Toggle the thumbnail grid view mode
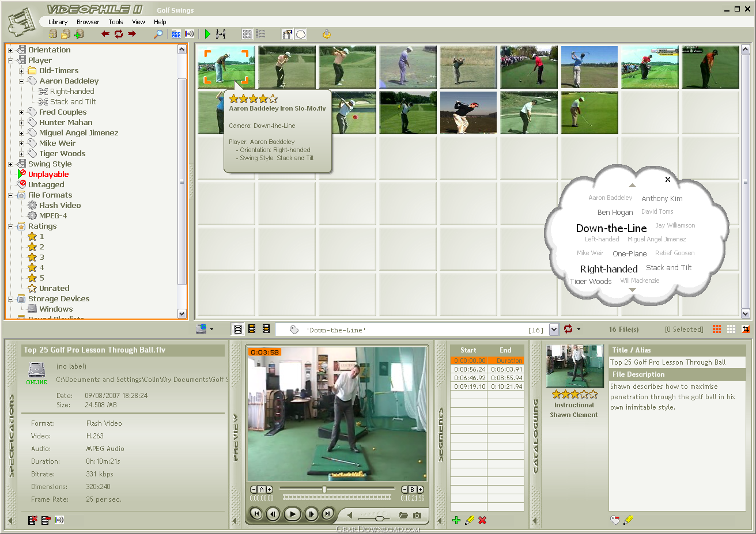Viewport: 756px width, 534px height. [247, 34]
